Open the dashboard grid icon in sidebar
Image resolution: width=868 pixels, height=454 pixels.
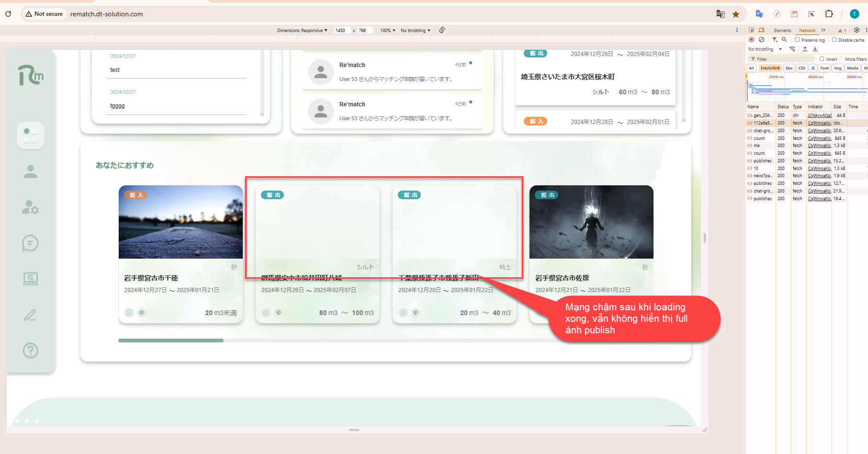click(31, 136)
